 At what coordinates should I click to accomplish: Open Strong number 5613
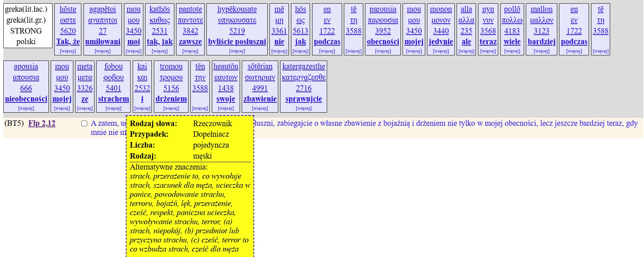point(300,31)
